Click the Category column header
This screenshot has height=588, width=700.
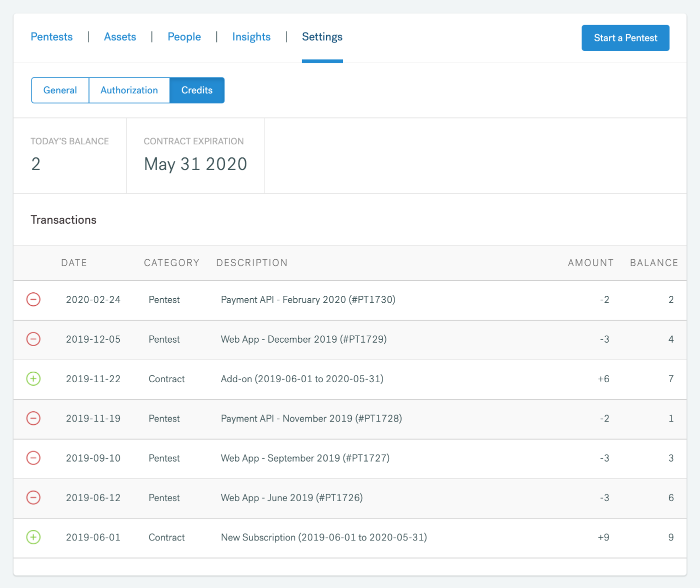pos(171,263)
